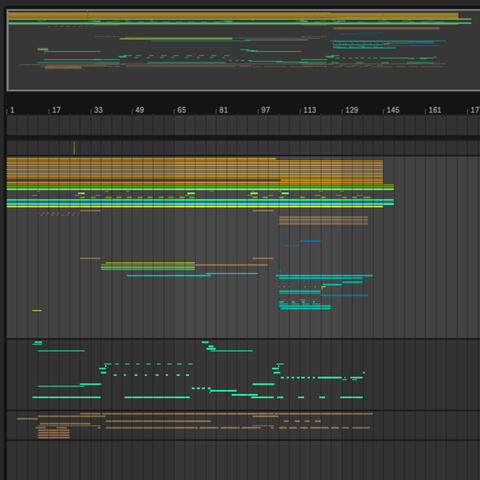Select the stacked tan clips between bars 105–138

[x=323, y=220]
